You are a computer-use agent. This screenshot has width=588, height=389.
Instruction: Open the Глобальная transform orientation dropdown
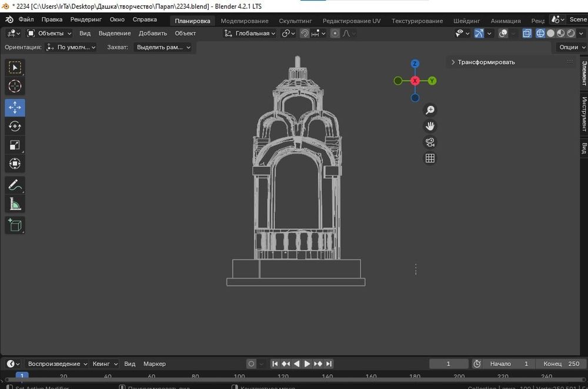point(250,34)
